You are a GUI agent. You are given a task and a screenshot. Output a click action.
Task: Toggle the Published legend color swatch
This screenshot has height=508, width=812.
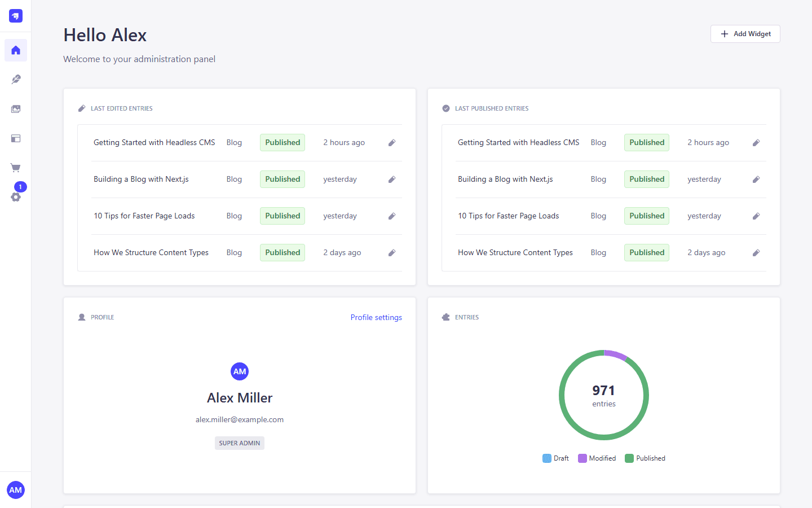pos(629,458)
